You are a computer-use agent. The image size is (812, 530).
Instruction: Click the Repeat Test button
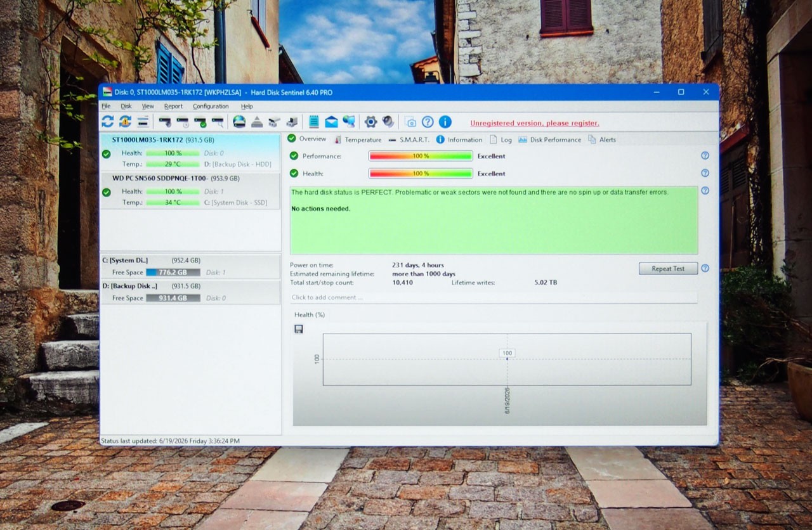pos(668,269)
